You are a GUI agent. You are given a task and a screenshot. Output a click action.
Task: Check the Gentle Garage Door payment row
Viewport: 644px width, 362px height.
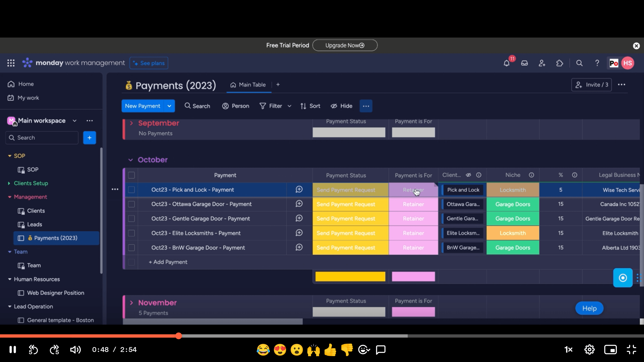point(131,219)
